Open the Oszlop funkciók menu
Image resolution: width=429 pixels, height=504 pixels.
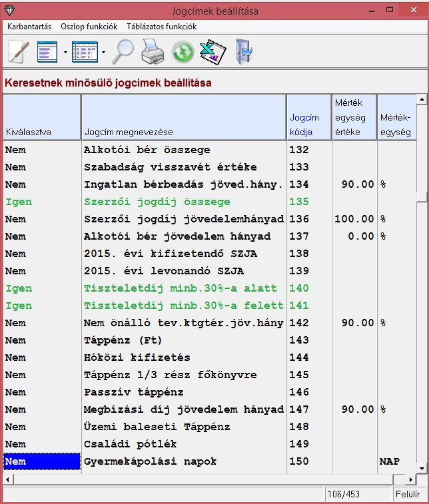coord(89,27)
